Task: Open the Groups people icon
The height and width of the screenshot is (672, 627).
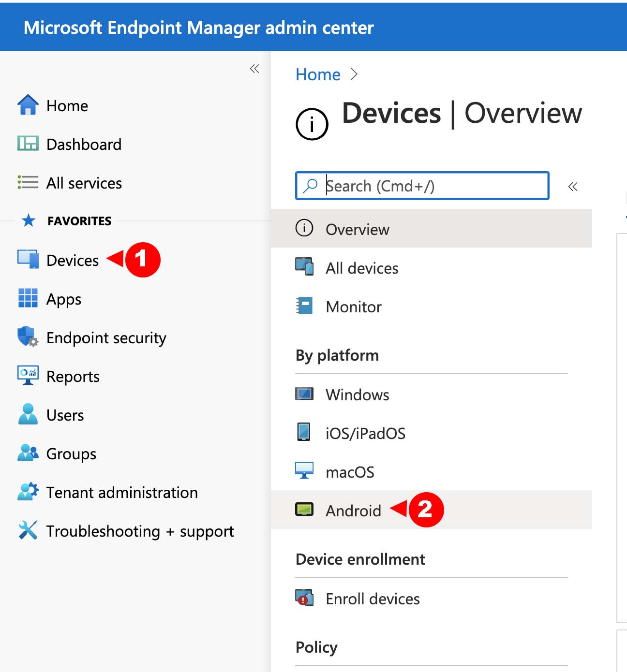Action: click(x=28, y=453)
